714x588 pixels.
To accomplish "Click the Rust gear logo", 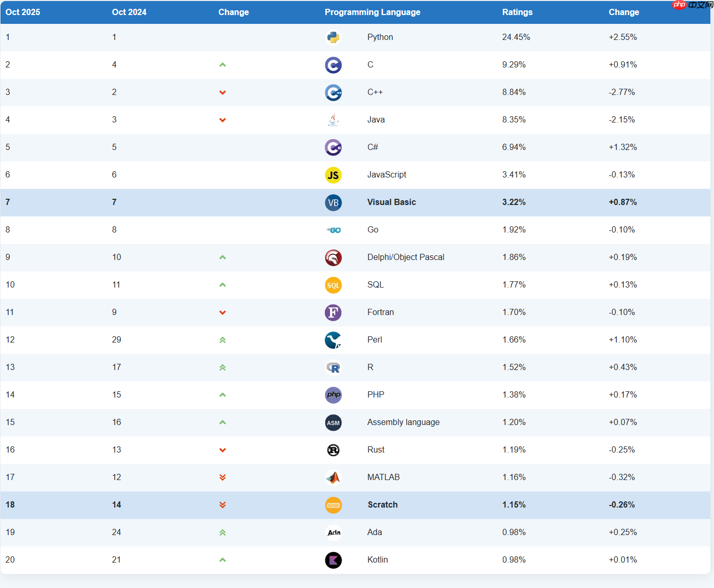I will (x=333, y=450).
